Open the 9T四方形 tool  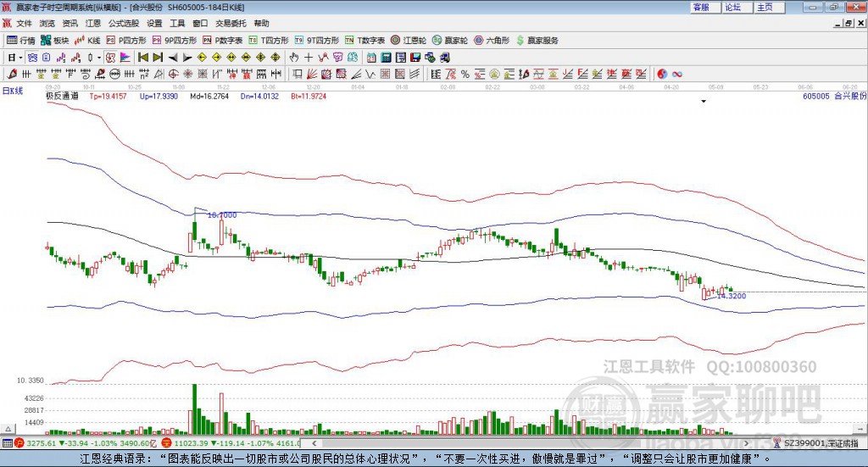pos(317,41)
